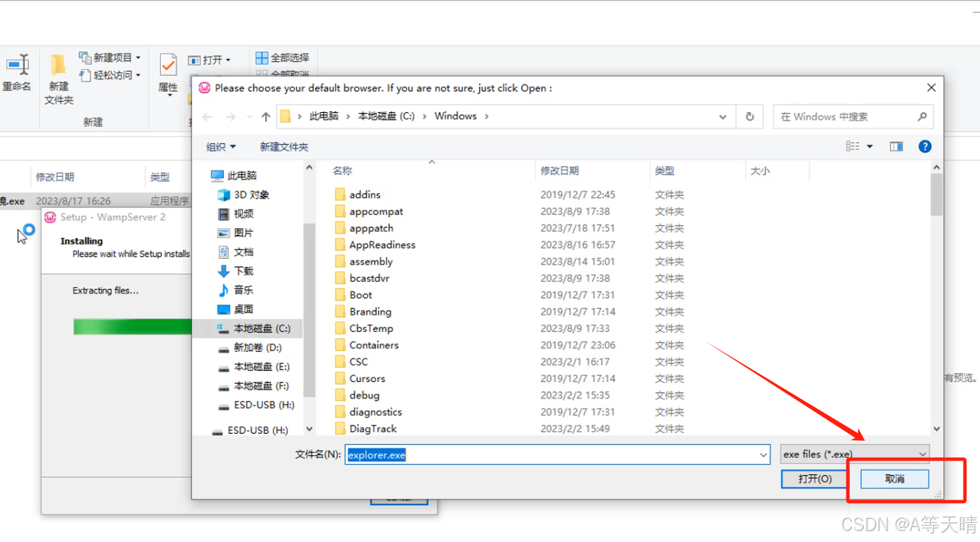Screen dimensions: 980x542
Task: Select 3D Objects (3D 对象) in tree
Action: [243, 195]
